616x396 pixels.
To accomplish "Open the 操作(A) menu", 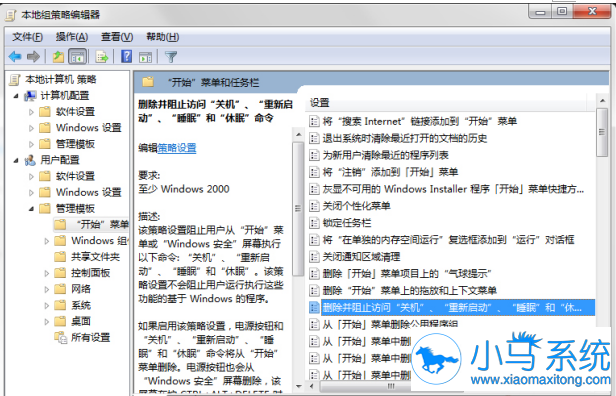I will click(x=72, y=37).
